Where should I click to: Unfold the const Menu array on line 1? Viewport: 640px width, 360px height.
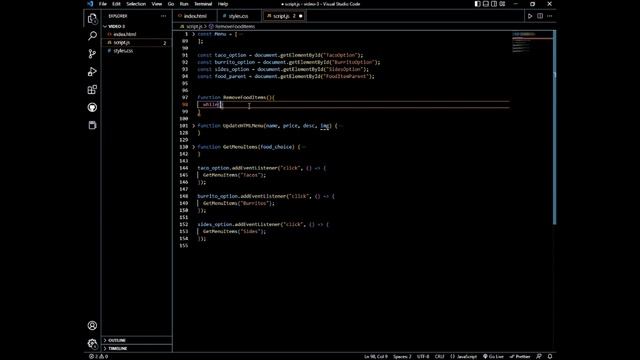coord(194,34)
